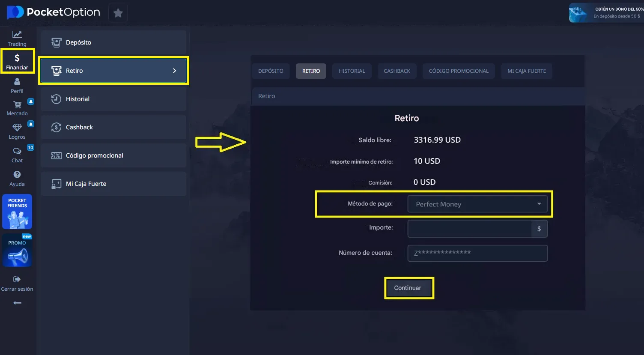Click the Retiro withdrawal icon
The height and width of the screenshot is (355, 644).
tap(56, 71)
